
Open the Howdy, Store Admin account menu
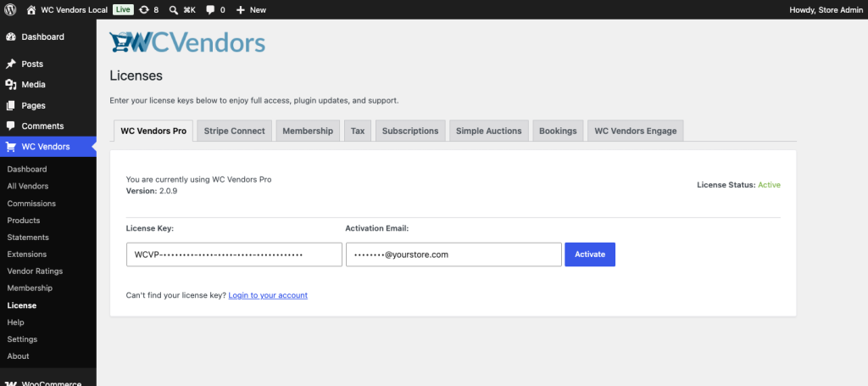click(827, 9)
